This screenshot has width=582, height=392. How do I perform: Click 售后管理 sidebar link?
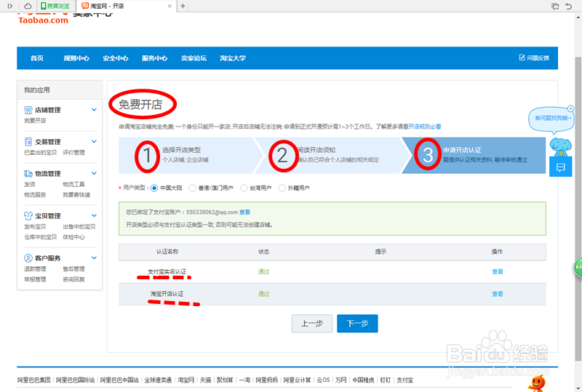pyautogui.click(x=73, y=269)
